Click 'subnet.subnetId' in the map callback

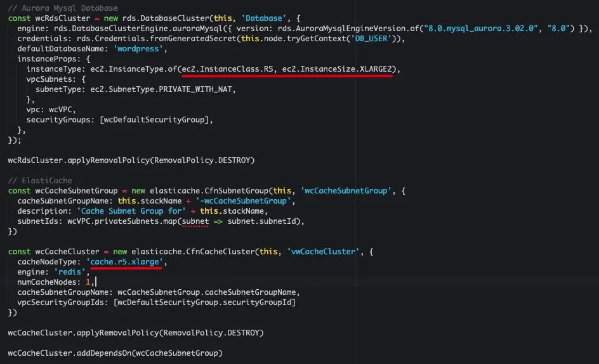tap(261, 221)
